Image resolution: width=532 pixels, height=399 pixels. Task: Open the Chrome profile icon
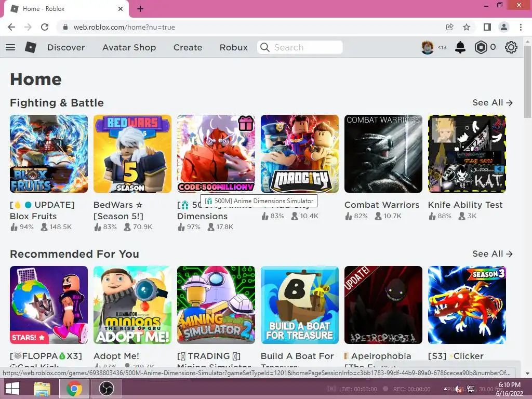tap(504, 27)
